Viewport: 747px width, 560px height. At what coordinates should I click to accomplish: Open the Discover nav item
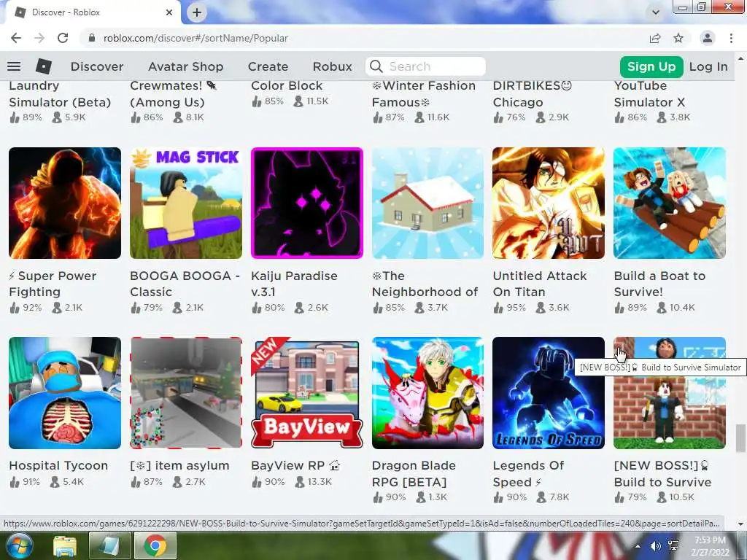97,66
